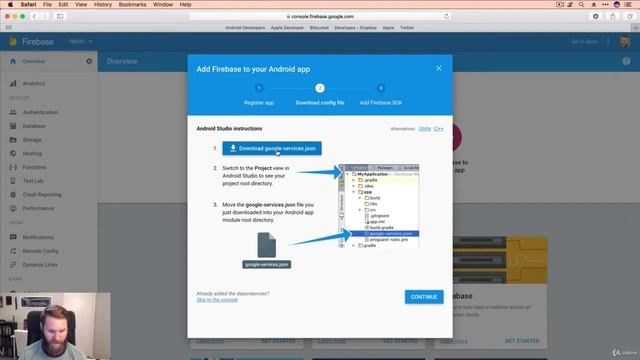Open the Test Lab icon
Image resolution: width=640 pixels, height=360 pixels.
tap(13, 181)
